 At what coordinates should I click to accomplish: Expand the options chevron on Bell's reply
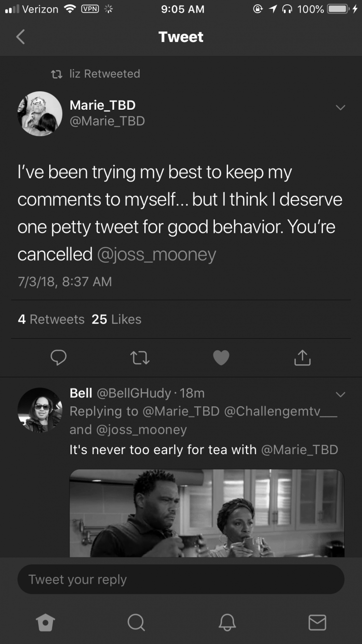tap(341, 395)
